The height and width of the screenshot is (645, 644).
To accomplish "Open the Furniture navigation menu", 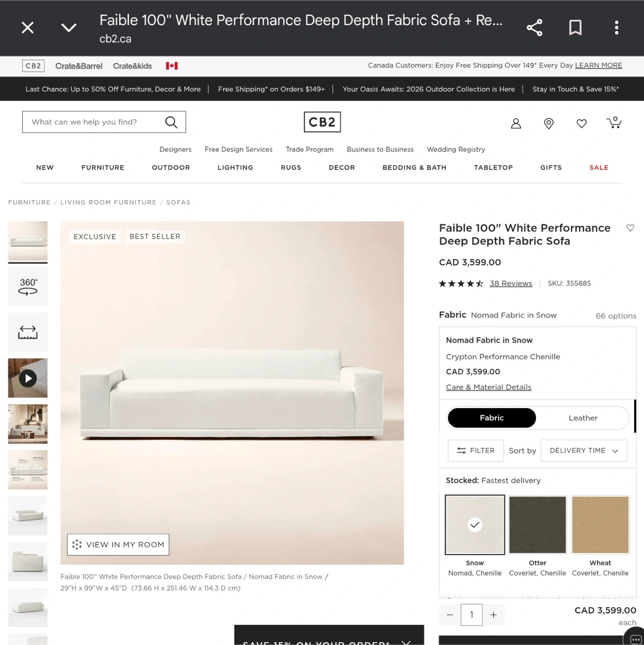I will 103,168.
